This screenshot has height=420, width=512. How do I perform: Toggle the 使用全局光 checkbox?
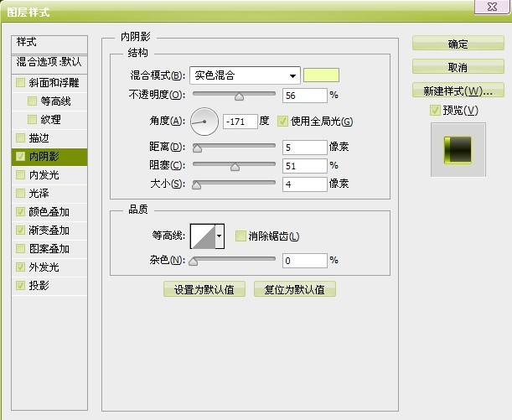[x=282, y=122]
